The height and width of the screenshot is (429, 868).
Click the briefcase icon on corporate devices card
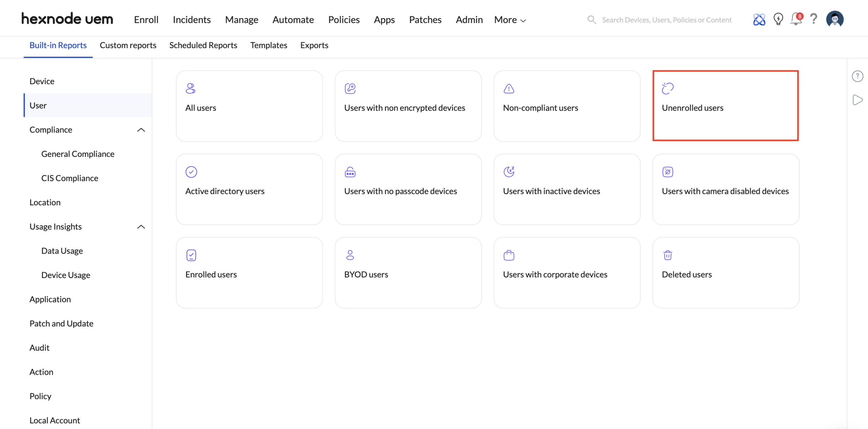[509, 255]
